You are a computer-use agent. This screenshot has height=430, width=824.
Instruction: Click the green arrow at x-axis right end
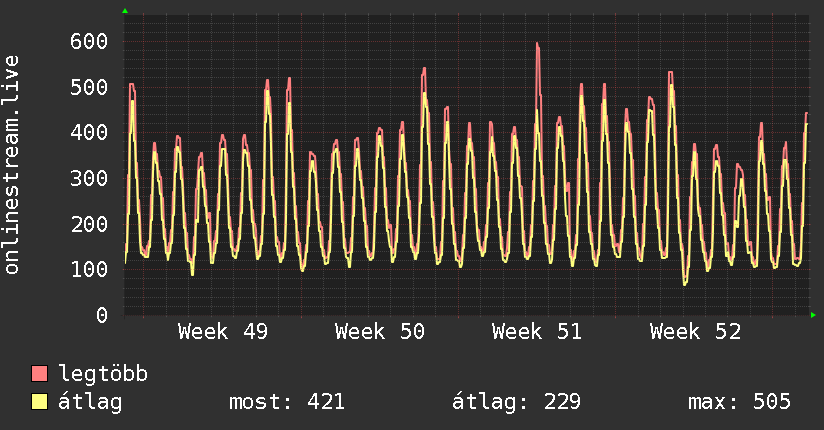(x=814, y=315)
